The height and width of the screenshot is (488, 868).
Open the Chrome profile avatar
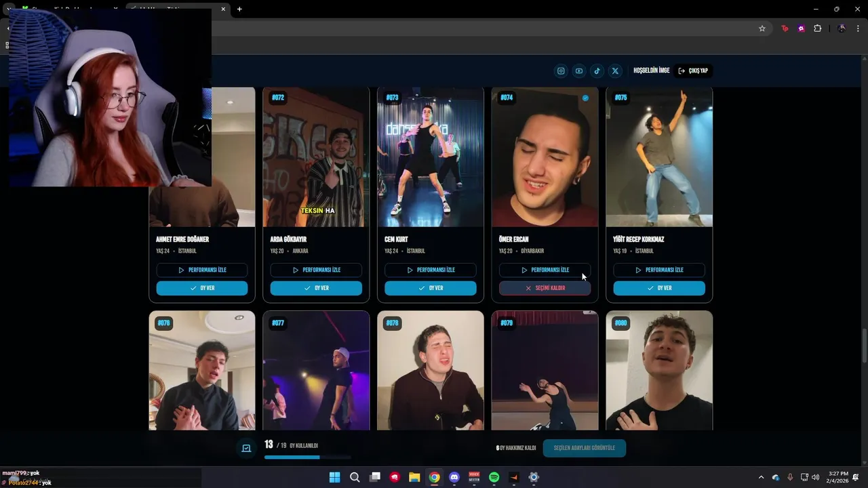[x=842, y=28]
